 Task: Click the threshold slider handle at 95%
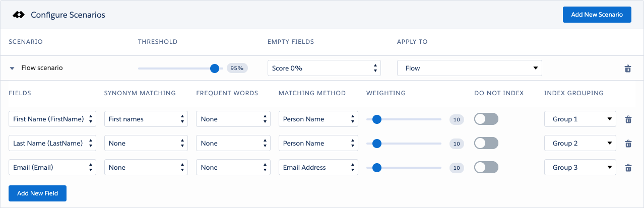tap(215, 68)
